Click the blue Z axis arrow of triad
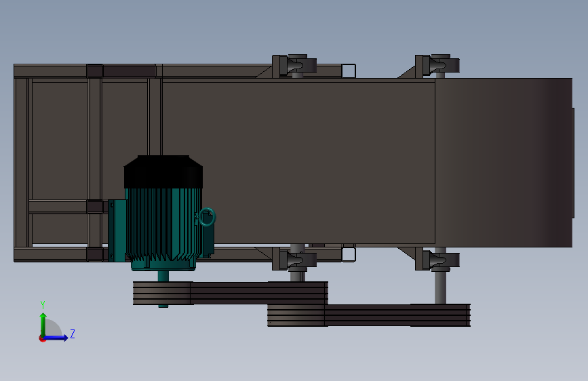Viewport: 588px width, 381px height. pyautogui.click(x=56, y=338)
